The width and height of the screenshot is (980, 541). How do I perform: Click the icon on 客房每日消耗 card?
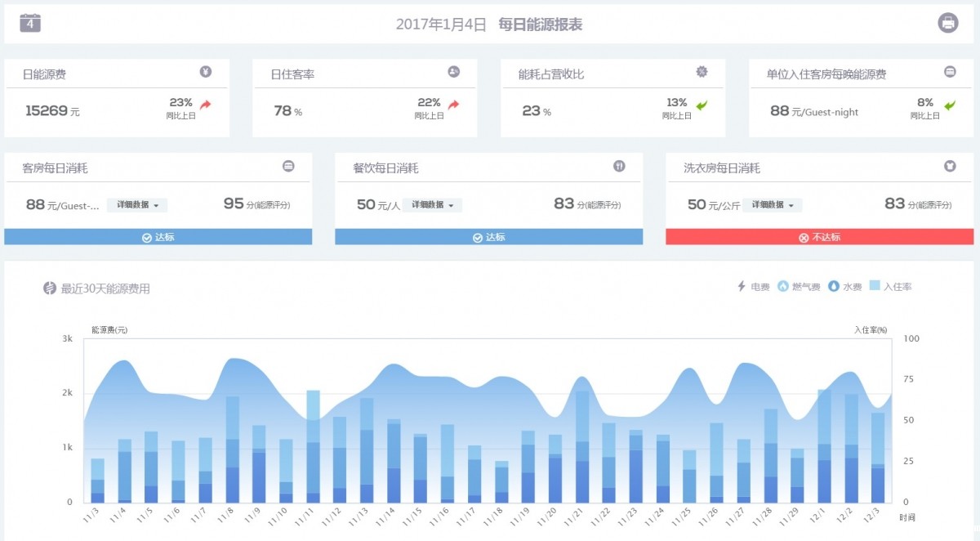click(x=288, y=166)
